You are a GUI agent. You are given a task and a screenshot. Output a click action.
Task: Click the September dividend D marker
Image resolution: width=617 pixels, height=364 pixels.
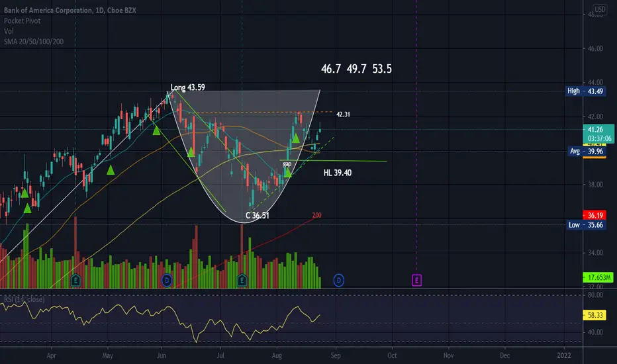tap(339, 280)
